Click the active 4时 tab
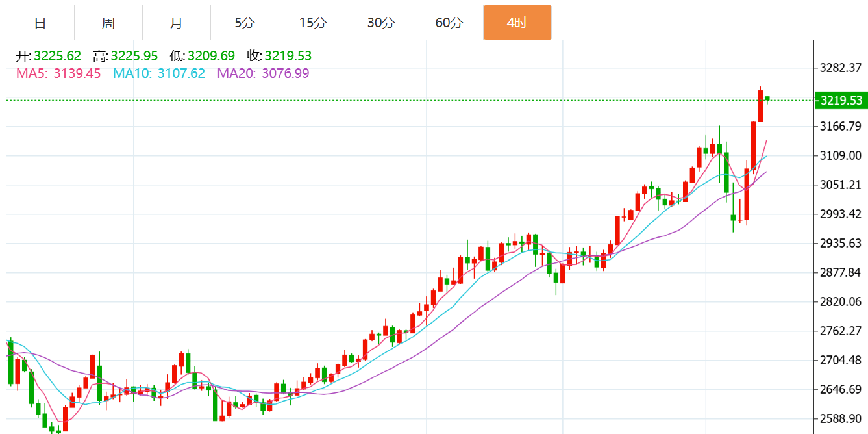The height and width of the screenshot is (434, 868). [517, 23]
